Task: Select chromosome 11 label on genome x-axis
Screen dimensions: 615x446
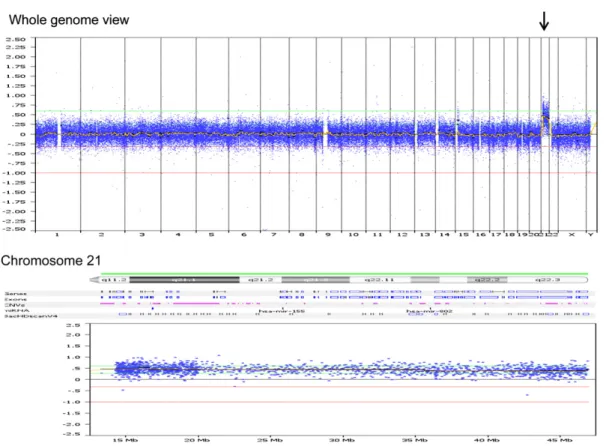Action: (377, 235)
